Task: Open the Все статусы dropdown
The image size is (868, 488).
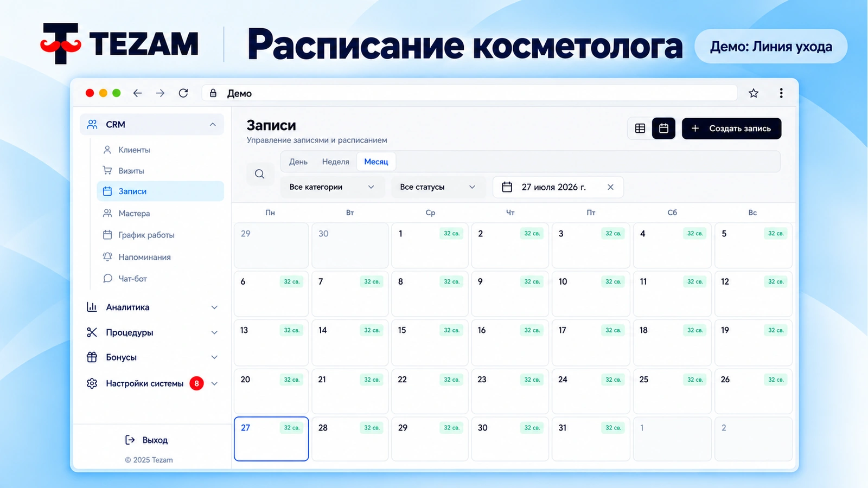Action: (x=438, y=187)
